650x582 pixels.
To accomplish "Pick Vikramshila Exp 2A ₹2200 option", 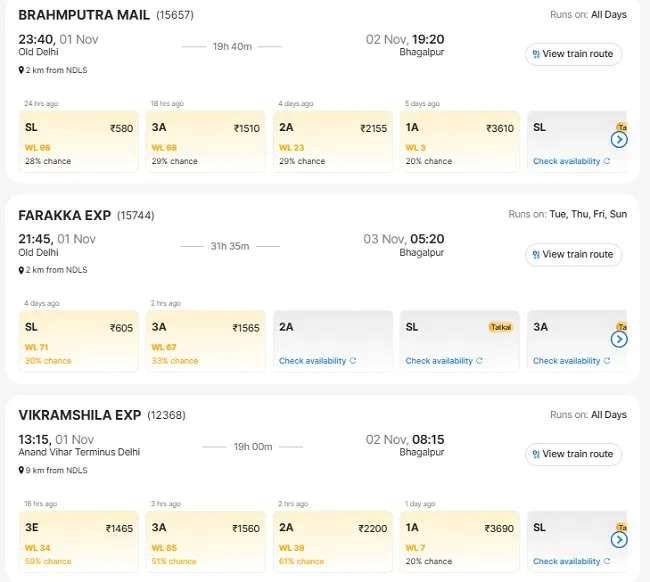I will pos(333,541).
